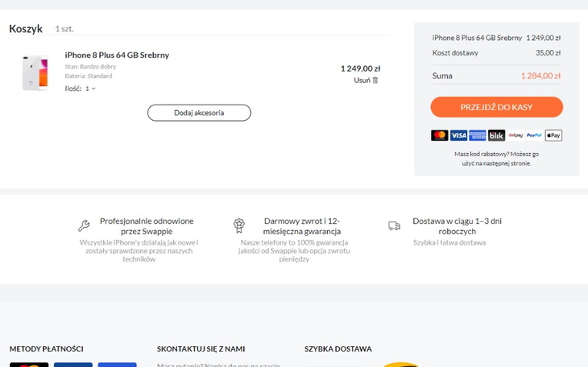
Task: Click the delivery truck icon
Action: tap(394, 225)
